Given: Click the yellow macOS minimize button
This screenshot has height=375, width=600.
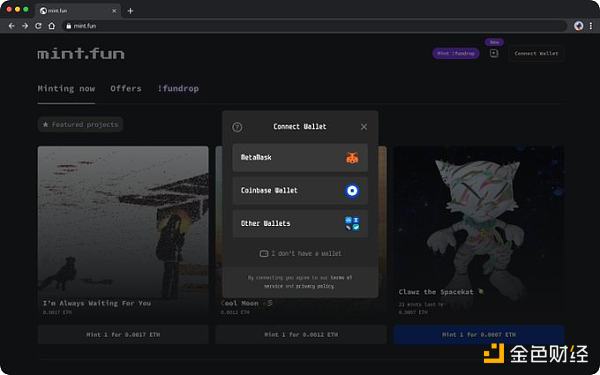Looking at the screenshot, I should (x=18, y=9).
